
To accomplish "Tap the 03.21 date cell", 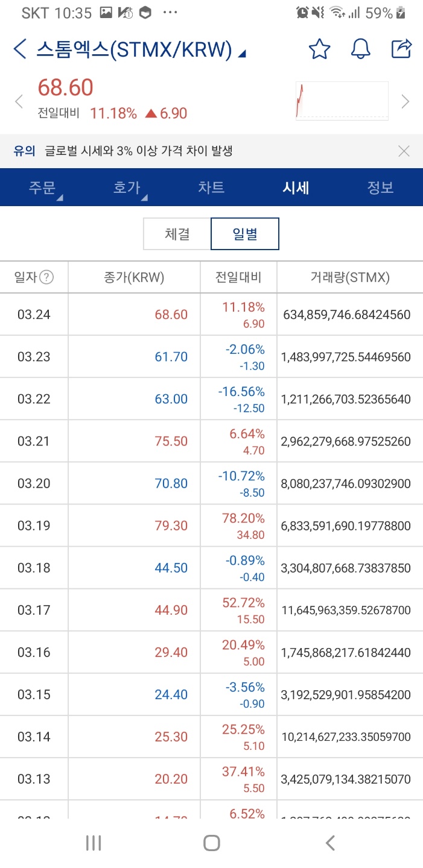I will [x=34, y=441].
